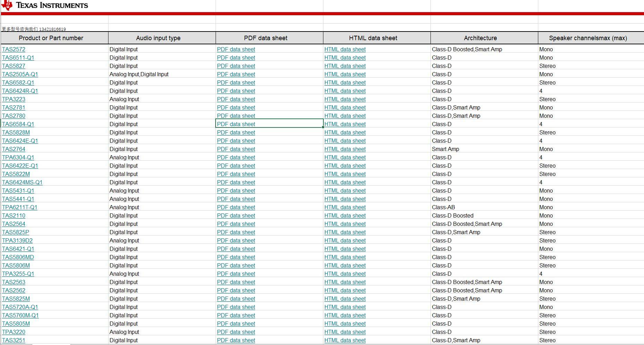Open HTML data sheet for TAS2505A-Q1
Screen dimensions: 644x345
[345, 74]
